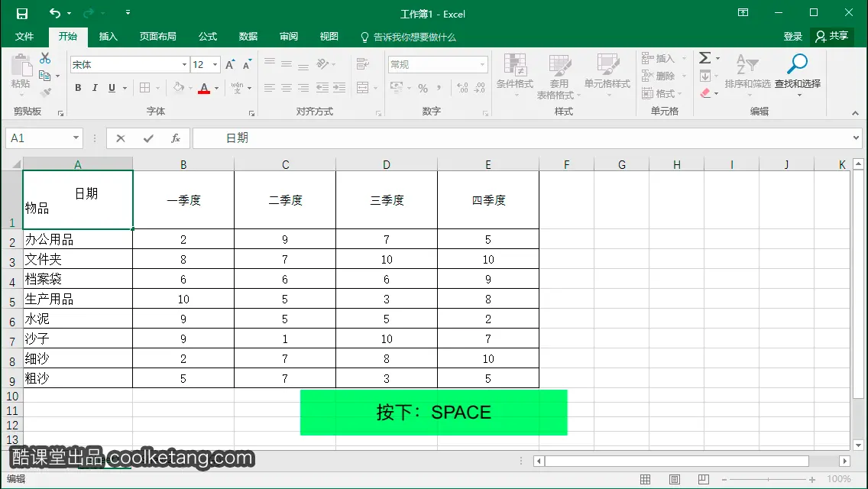
Task: Collapse the ribbon with the chevron
Action: coord(855,113)
